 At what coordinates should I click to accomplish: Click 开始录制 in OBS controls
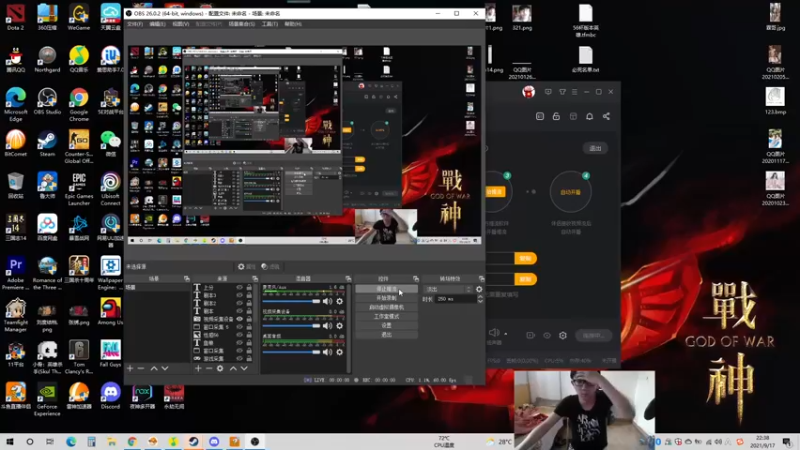click(386, 298)
